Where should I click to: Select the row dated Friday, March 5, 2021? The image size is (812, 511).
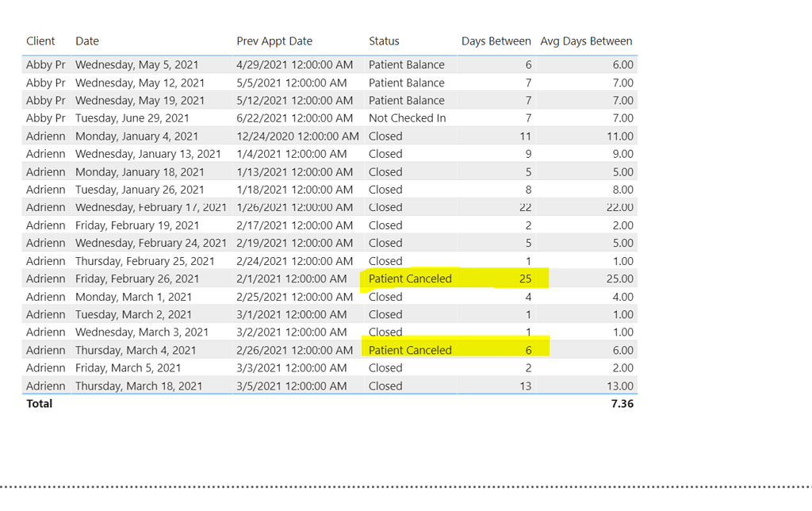pos(238,367)
